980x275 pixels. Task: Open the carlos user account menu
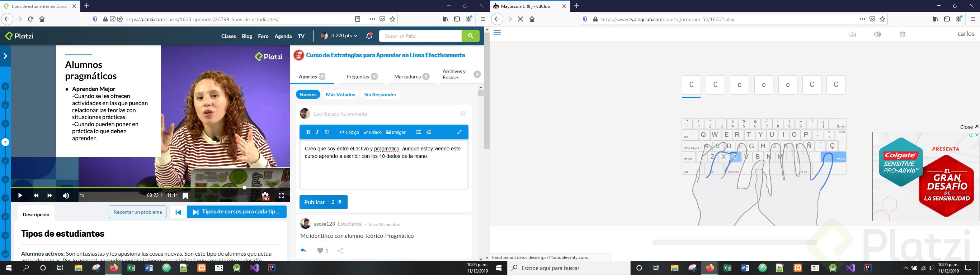point(966,34)
